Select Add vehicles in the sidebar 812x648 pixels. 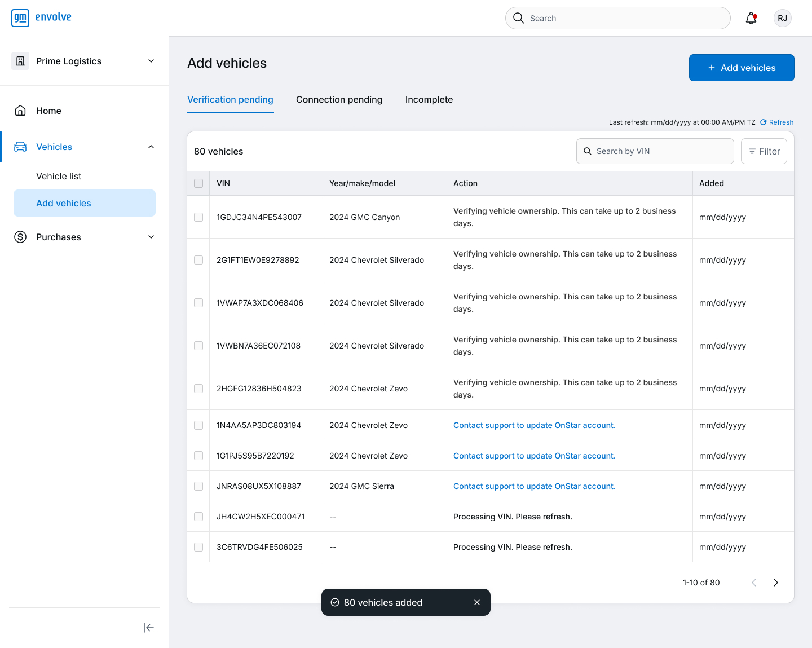85,203
